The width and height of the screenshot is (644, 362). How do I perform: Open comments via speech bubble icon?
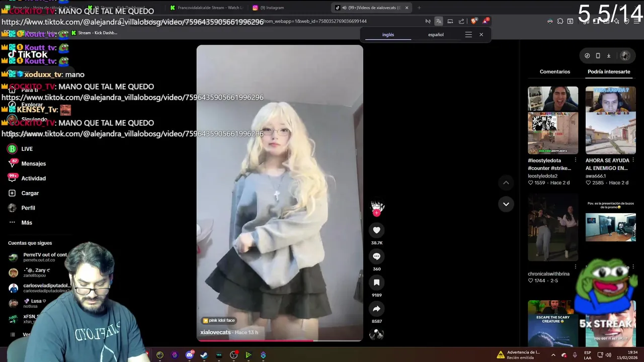376,256
